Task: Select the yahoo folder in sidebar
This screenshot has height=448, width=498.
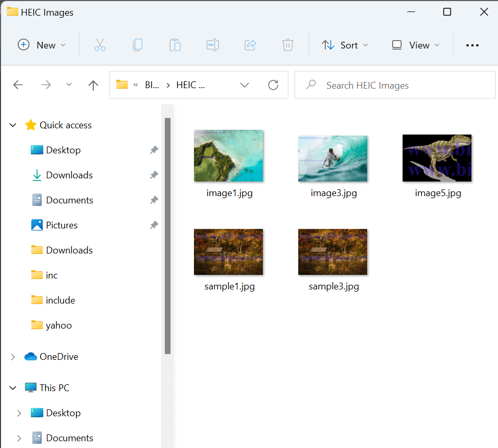Action: [58, 325]
